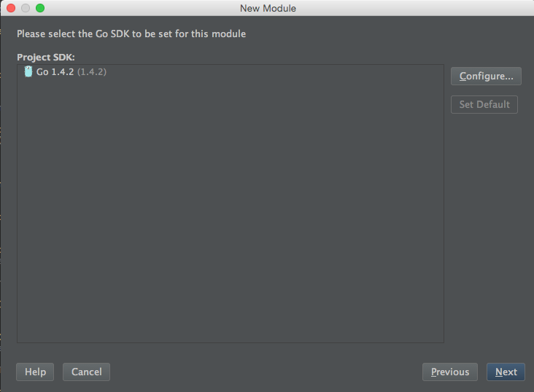Open Help for this dialog

coord(35,372)
